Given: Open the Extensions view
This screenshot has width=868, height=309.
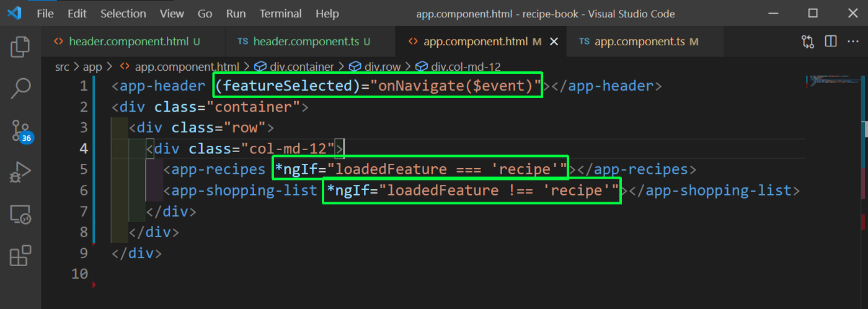Looking at the screenshot, I should (20, 256).
